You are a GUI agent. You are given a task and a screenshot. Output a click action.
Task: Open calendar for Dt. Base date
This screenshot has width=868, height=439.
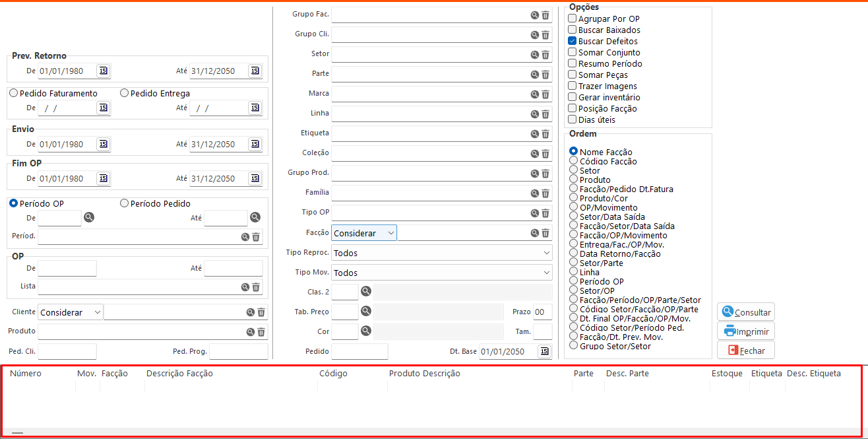coord(544,351)
